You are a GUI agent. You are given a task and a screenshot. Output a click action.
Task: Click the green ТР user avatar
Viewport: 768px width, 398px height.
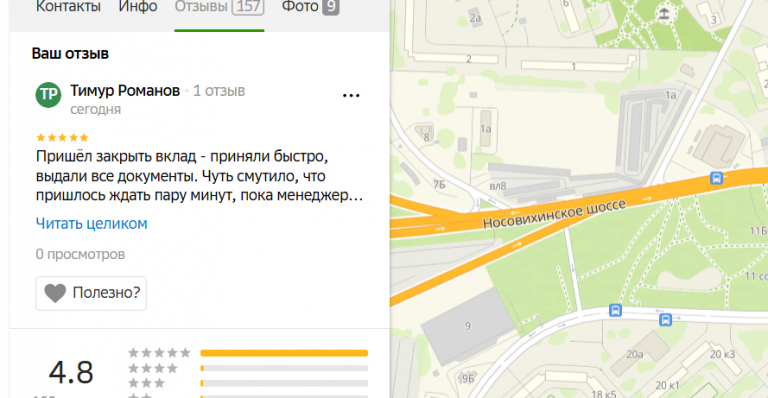[48, 94]
